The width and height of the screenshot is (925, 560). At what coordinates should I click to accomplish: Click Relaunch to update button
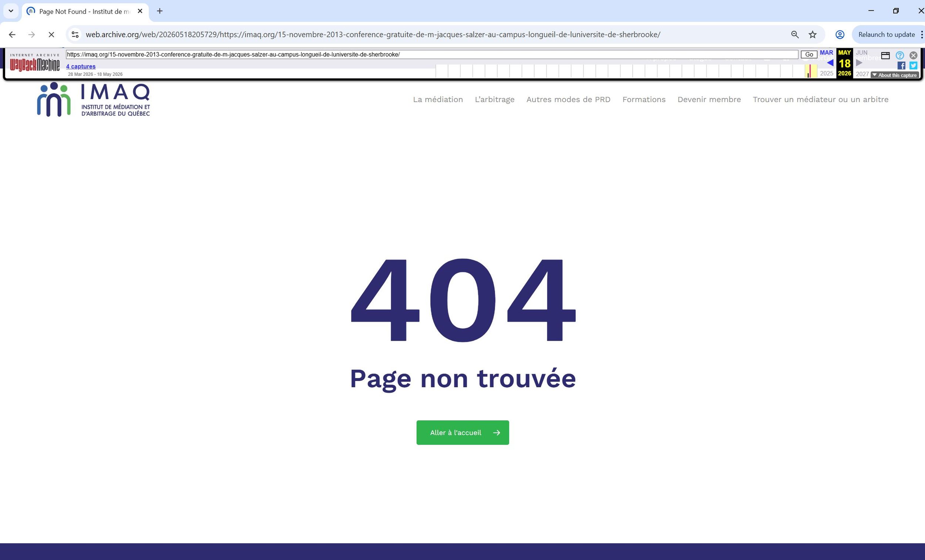(x=886, y=34)
